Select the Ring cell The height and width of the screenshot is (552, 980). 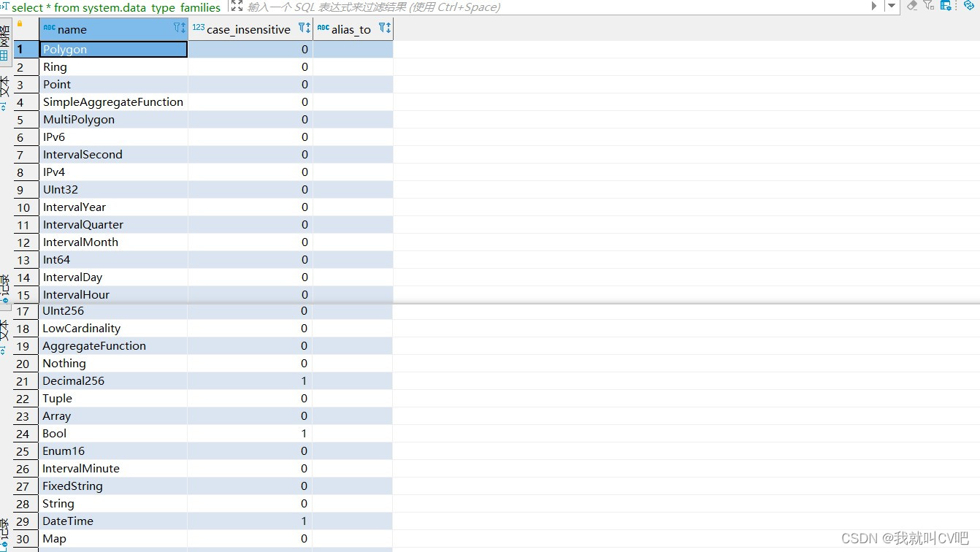pos(114,67)
